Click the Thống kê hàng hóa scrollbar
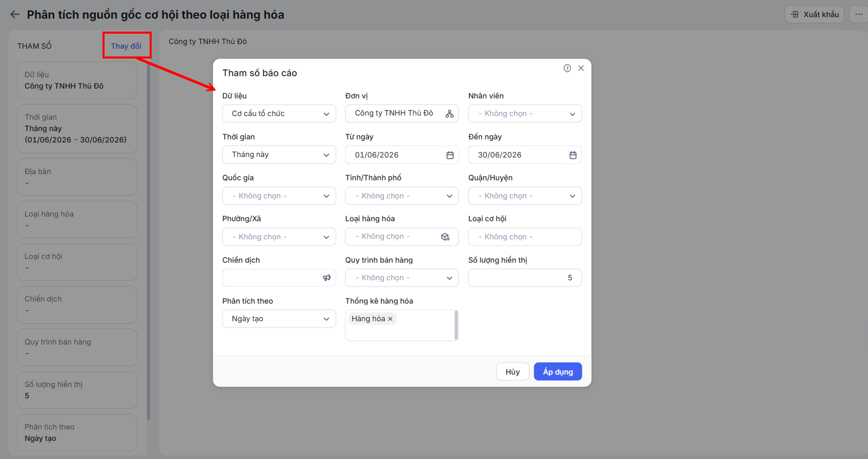The width and height of the screenshot is (868, 459). pos(456,325)
